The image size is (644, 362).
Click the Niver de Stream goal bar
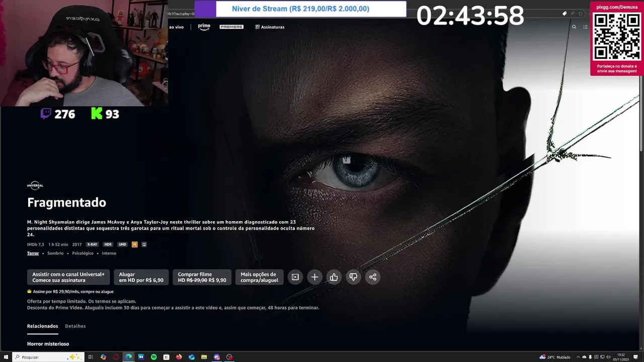[300, 9]
